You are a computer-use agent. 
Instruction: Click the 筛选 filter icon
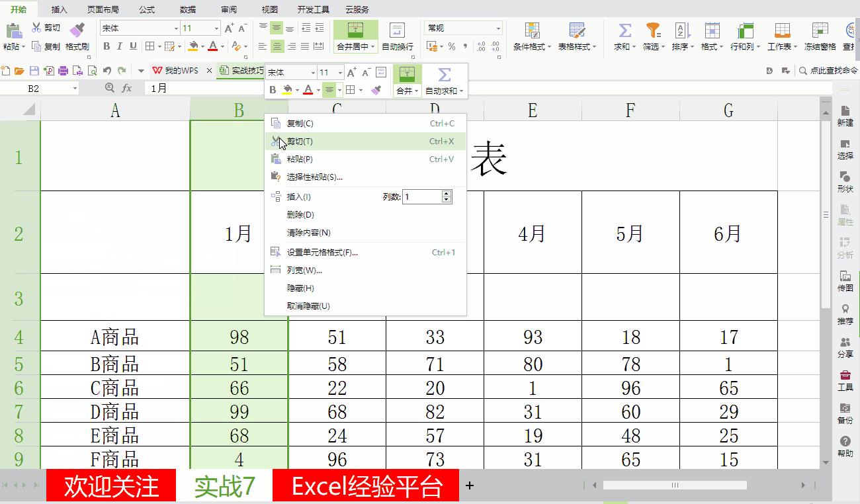coord(653,29)
